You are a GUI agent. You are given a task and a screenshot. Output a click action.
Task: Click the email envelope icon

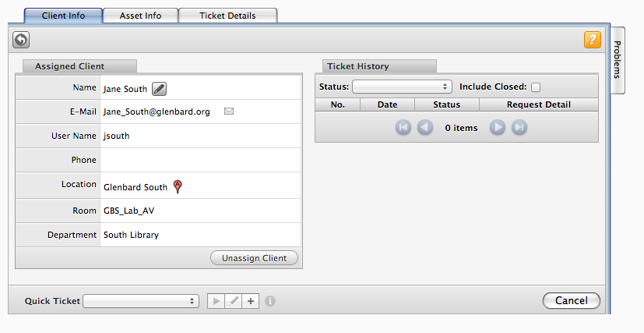pos(229,112)
